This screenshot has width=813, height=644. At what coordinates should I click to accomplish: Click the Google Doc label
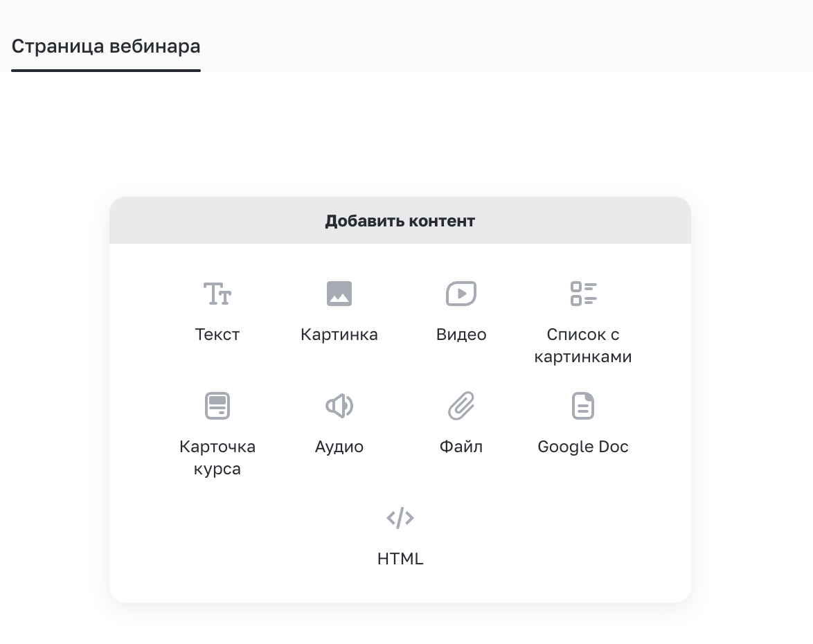point(583,447)
